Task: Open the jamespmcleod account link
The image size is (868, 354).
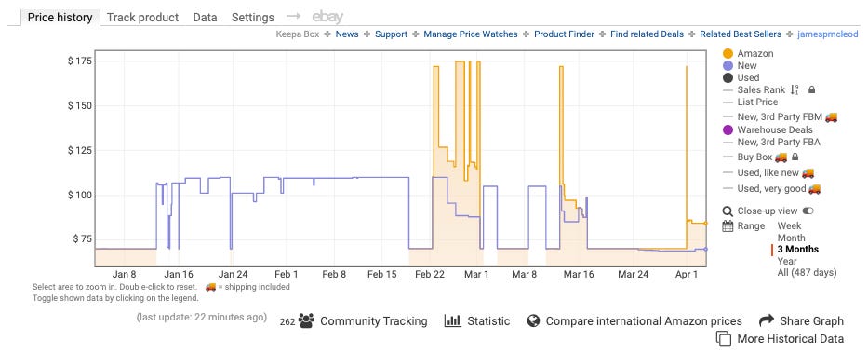Action: tap(828, 34)
